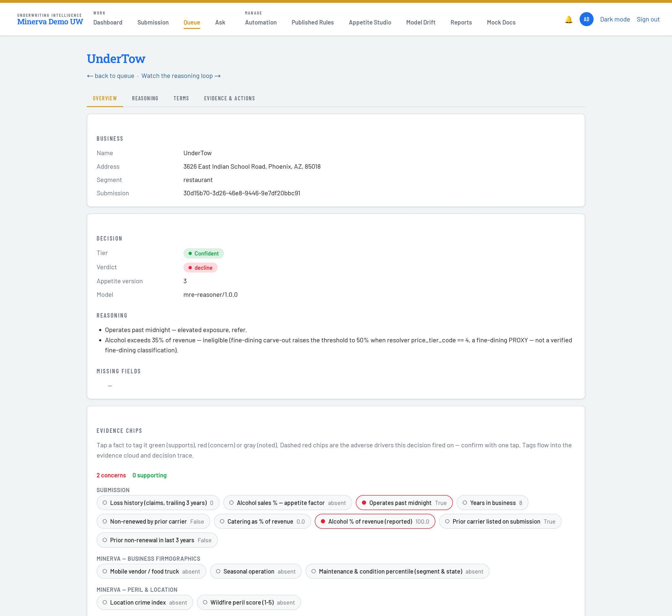Tag Mobile vendor / food truck chip
This screenshot has width=672, height=616.
tap(151, 571)
